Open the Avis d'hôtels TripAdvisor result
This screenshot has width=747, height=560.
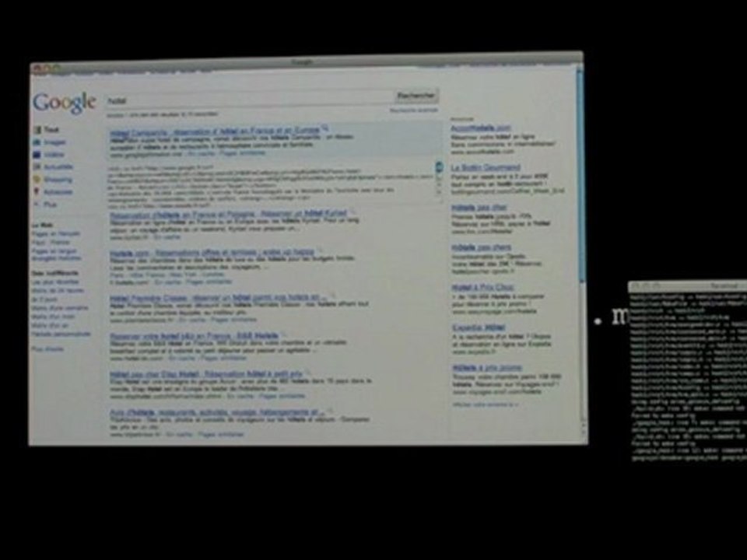(217, 412)
